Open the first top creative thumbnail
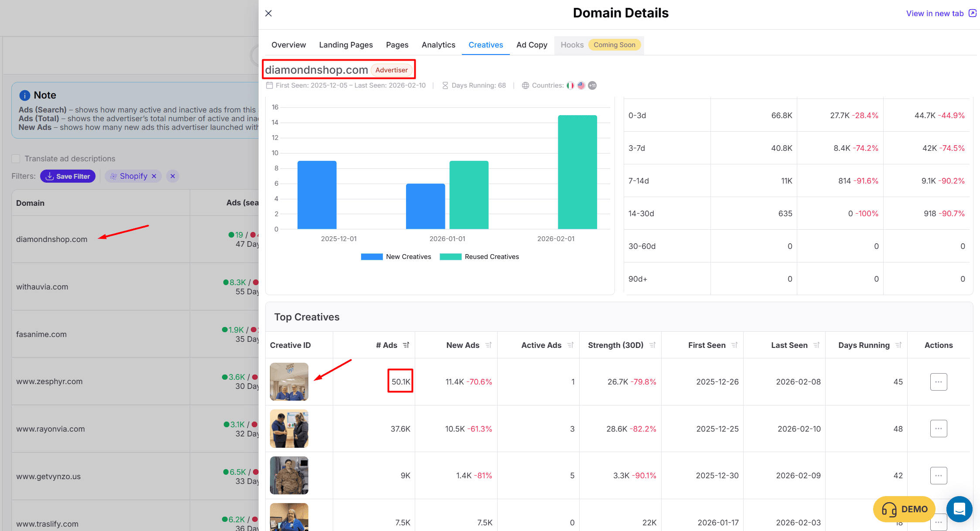Image resolution: width=980 pixels, height=531 pixels. 289,381
